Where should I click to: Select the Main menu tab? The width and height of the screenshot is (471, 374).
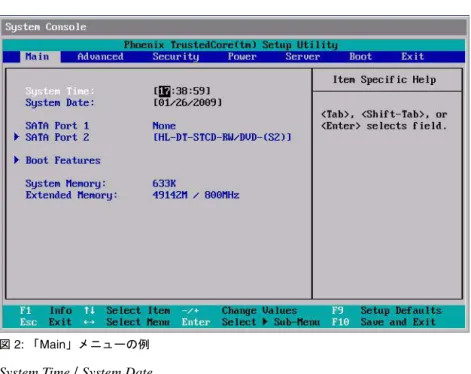(40, 57)
